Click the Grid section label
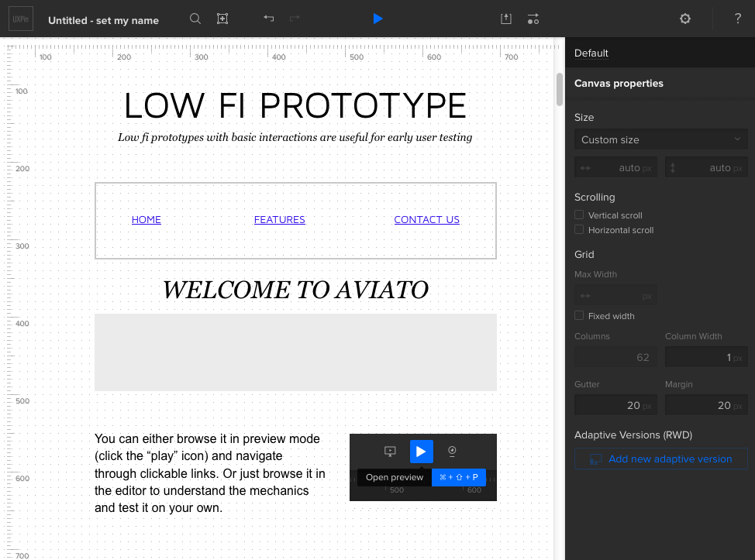 tap(584, 255)
